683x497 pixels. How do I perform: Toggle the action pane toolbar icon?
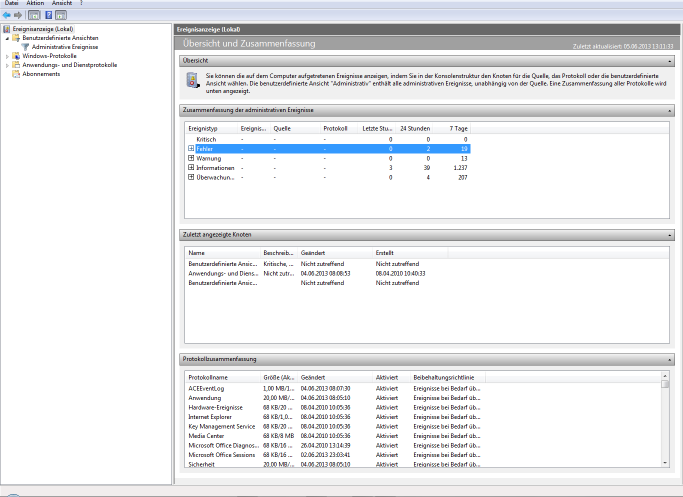click(61, 15)
